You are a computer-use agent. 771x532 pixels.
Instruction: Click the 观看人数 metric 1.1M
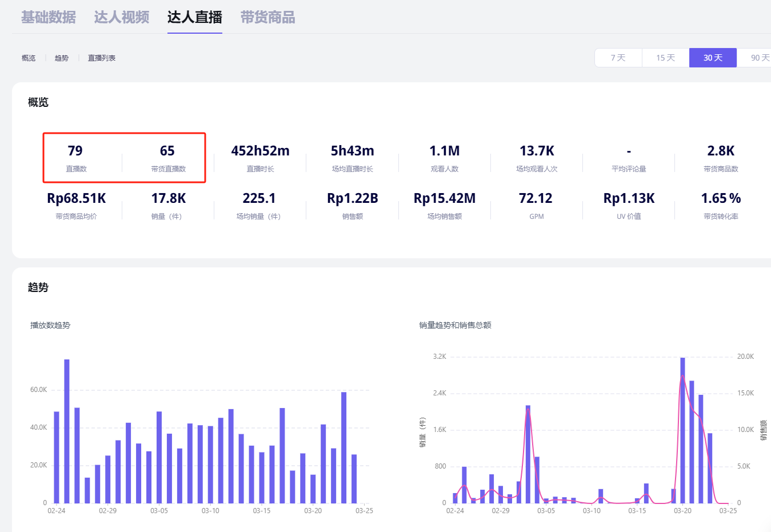pos(445,151)
